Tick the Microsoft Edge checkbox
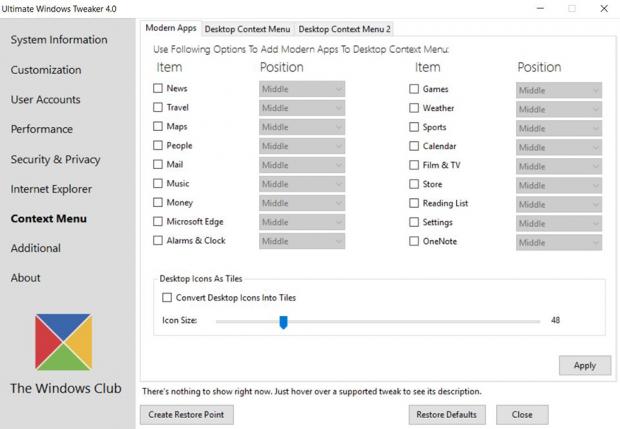This screenshot has width=620, height=429. pos(158,222)
